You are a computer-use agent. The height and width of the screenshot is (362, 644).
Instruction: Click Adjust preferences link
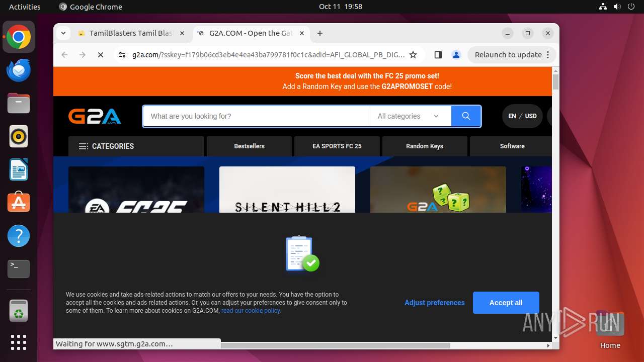point(435,303)
